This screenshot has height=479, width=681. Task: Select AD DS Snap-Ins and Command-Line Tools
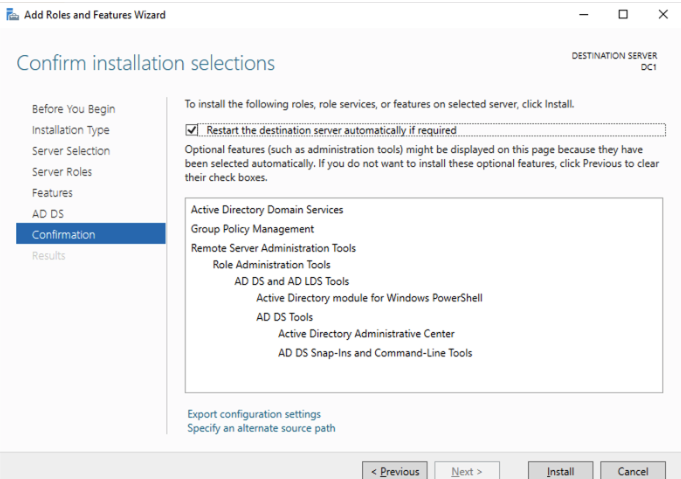point(375,353)
